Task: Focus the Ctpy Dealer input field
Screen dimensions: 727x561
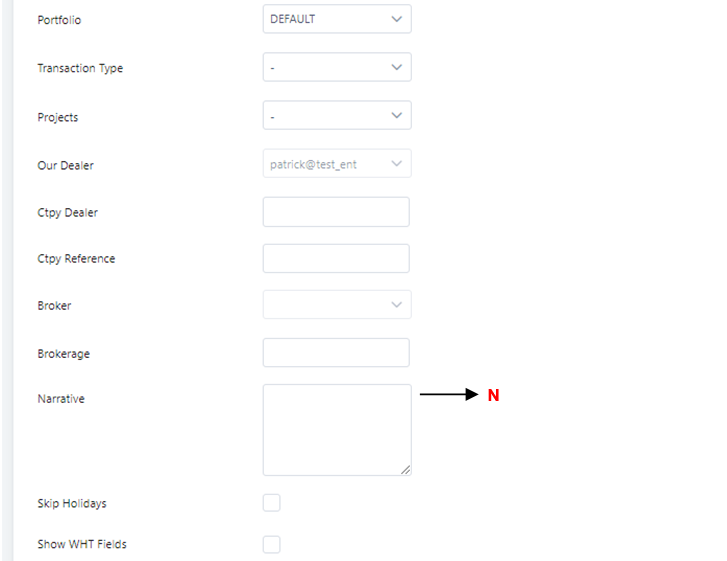Action: point(336,212)
